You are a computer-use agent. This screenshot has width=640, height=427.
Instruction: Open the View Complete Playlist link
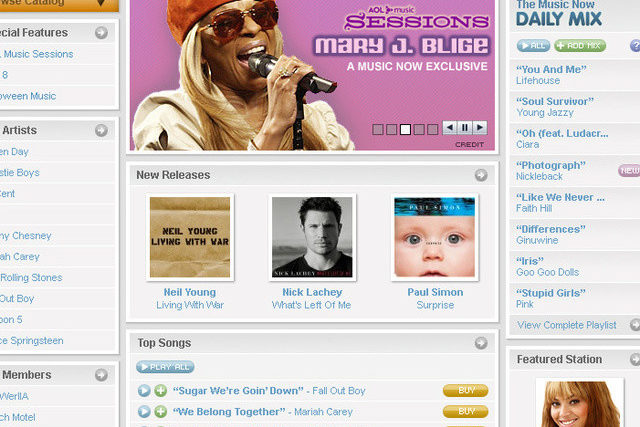click(567, 325)
